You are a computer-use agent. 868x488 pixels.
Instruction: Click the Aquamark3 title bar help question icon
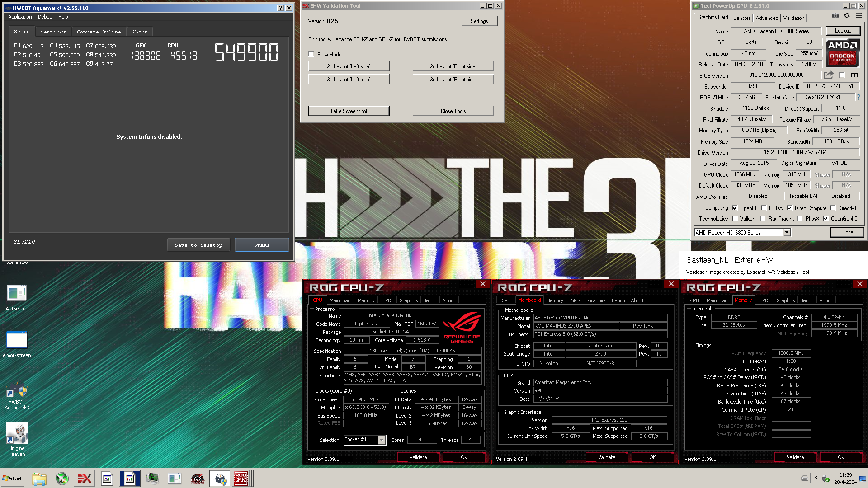(x=280, y=8)
